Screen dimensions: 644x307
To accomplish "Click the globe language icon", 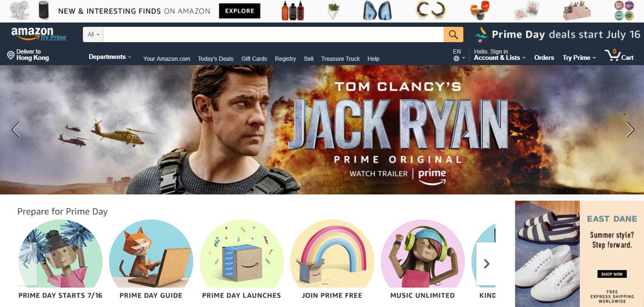I will (x=456, y=58).
